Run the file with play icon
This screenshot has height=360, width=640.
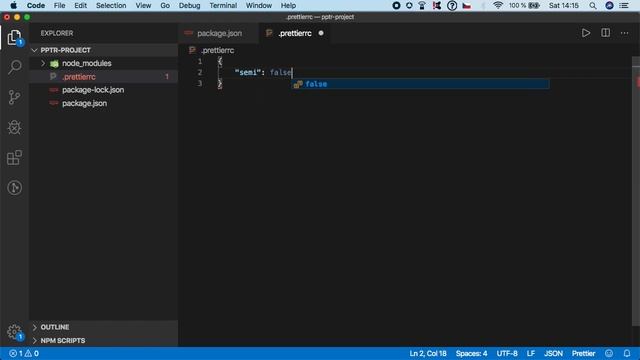pos(586,33)
